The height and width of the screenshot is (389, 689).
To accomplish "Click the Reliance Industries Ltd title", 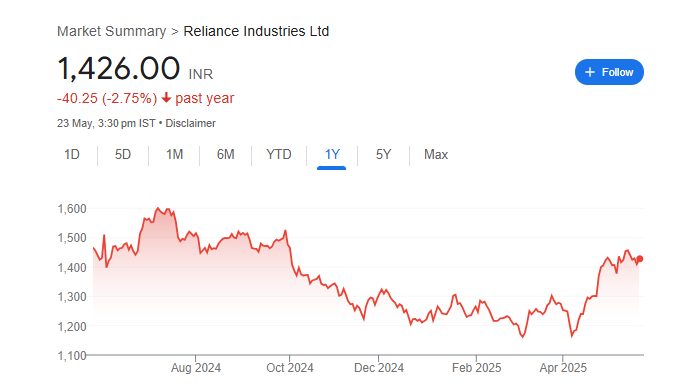I will tap(256, 31).
